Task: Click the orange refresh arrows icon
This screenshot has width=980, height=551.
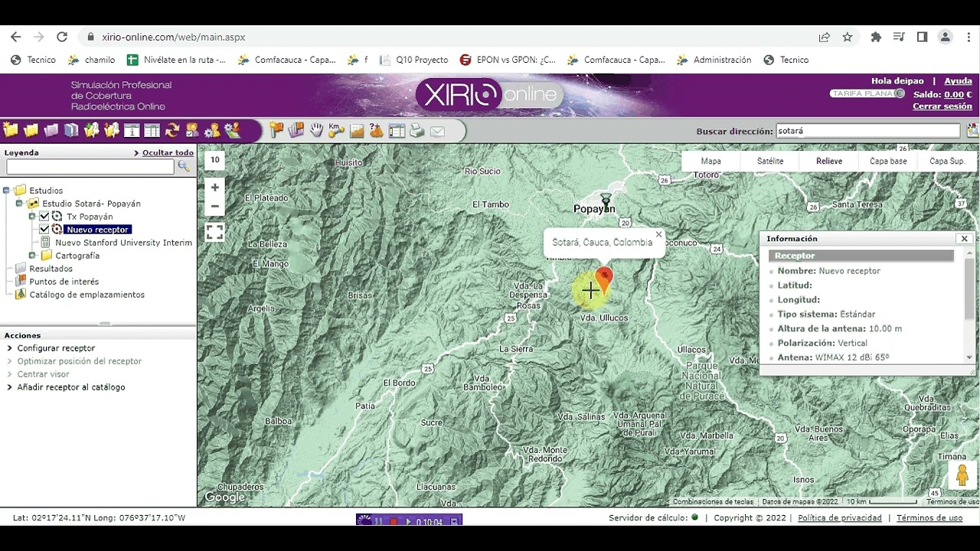Action: click(x=172, y=131)
